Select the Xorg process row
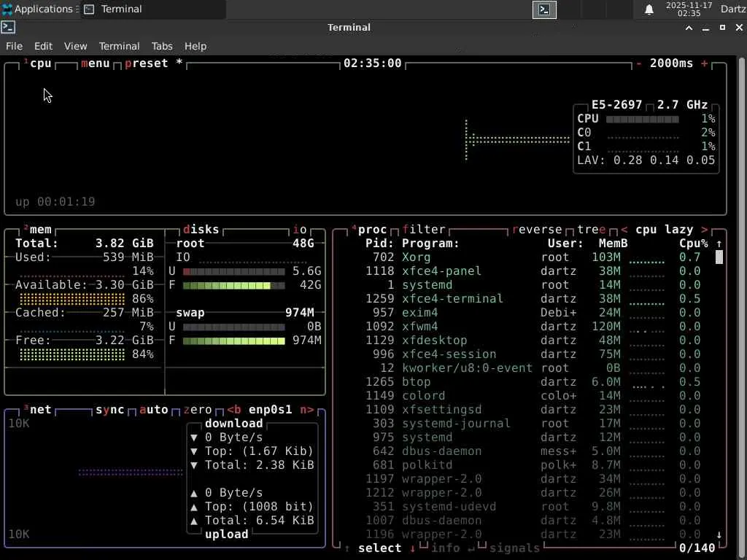The image size is (747, 560). coord(416,257)
